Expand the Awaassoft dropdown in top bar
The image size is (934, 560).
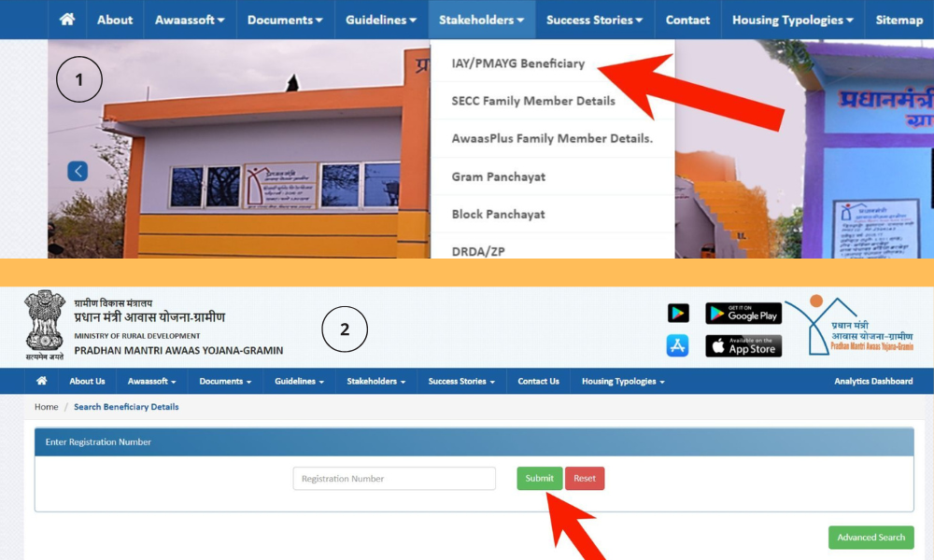pyautogui.click(x=190, y=20)
